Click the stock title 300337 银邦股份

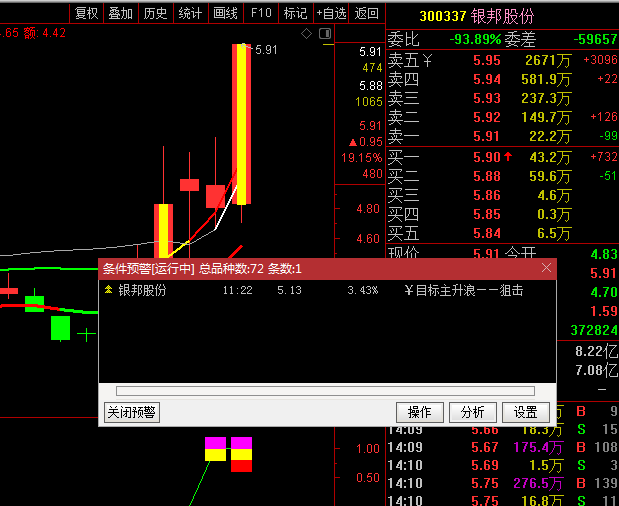476,16
